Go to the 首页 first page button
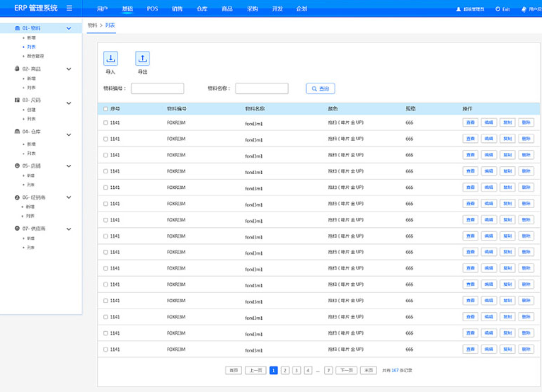Screen dimensions: 542x392 point(233,370)
